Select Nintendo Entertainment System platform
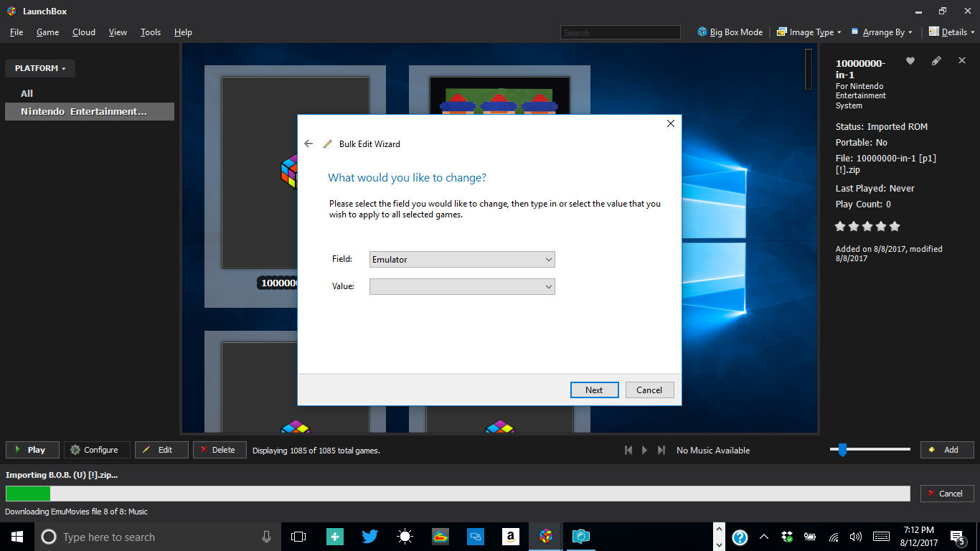 point(90,111)
